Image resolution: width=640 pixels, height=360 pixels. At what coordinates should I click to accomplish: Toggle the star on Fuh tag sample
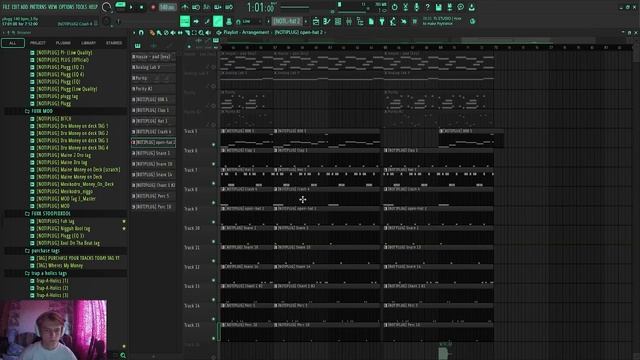point(124,222)
